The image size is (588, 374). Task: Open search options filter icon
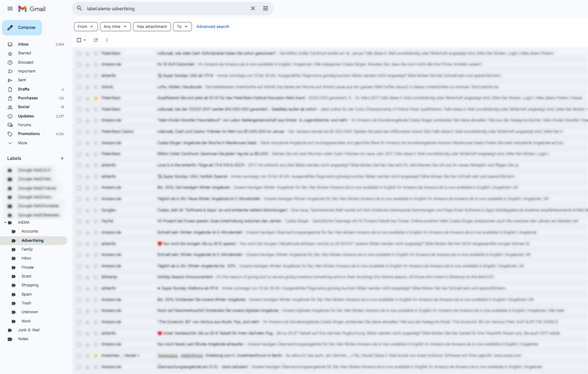[265, 8]
